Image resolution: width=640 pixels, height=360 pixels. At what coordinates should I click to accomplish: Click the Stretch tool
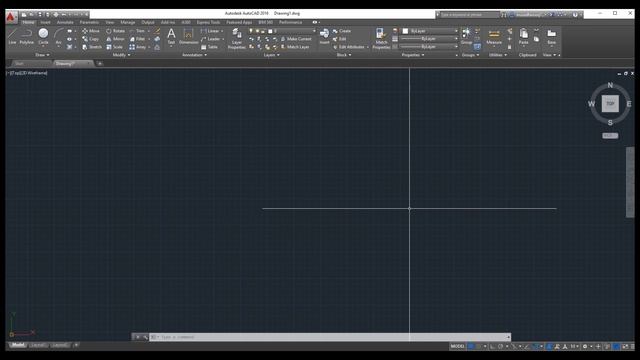[x=91, y=47]
